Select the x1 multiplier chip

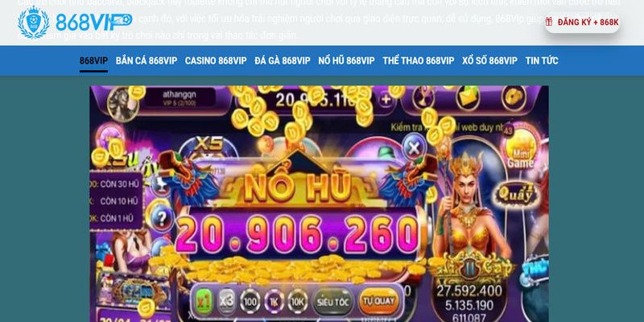[x=204, y=301]
